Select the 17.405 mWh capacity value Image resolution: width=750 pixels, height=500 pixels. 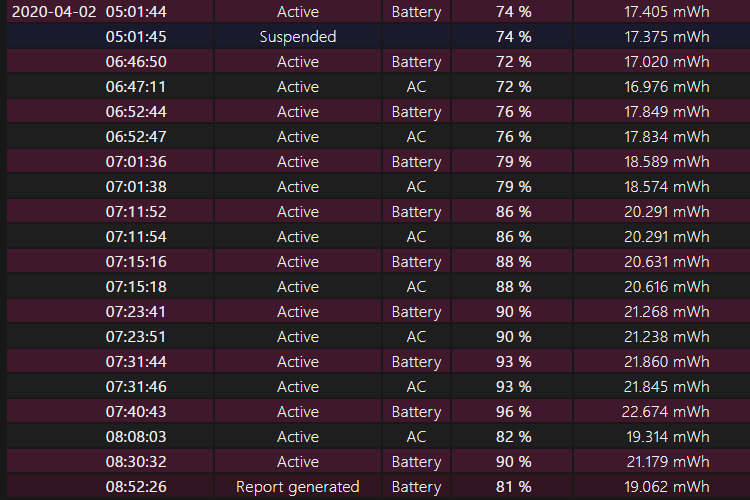pyautogui.click(x=667, y=11)
